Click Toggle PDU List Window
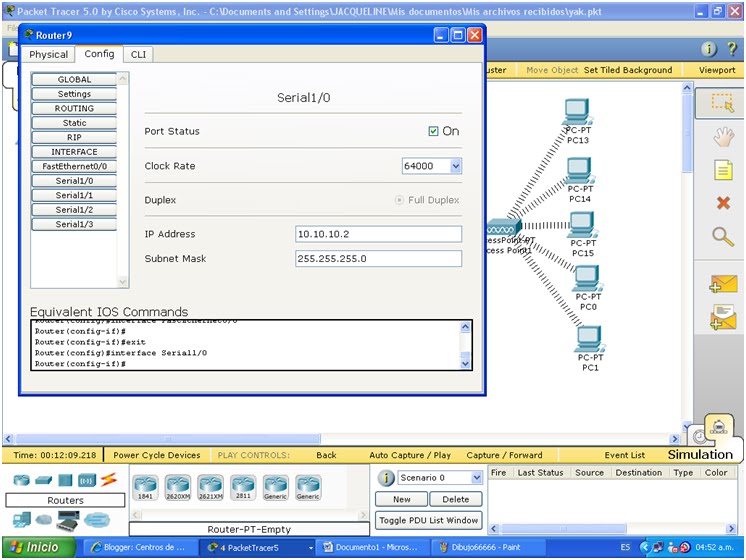Image resolution: width=746 pixels, height=560 pixels. pos(428,521)
